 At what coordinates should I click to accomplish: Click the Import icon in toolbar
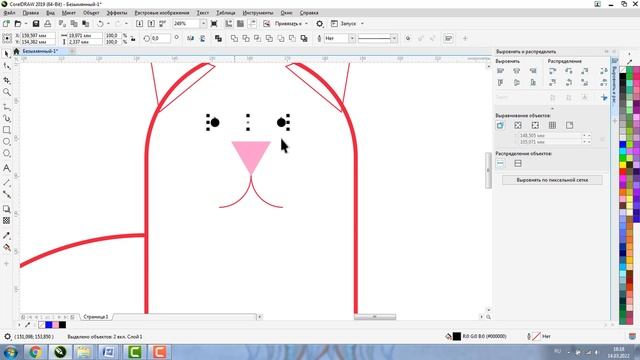coord(139,24)
